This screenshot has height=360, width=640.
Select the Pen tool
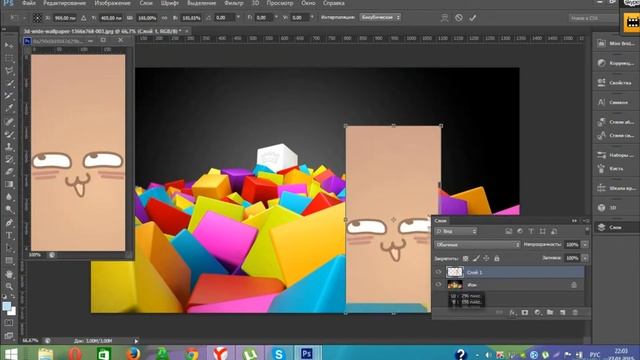coord(9,223)
